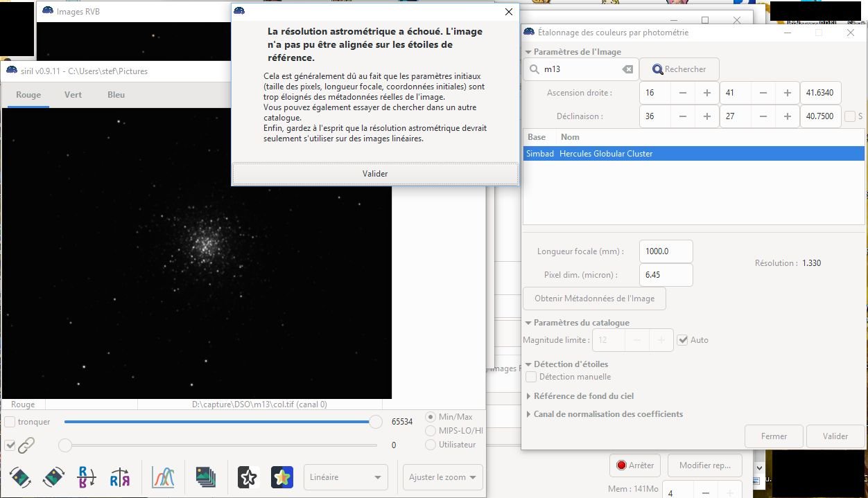Rotate the image 90° counter-clockwise icon
Screen dimensions: 868x498
(21, 477)
